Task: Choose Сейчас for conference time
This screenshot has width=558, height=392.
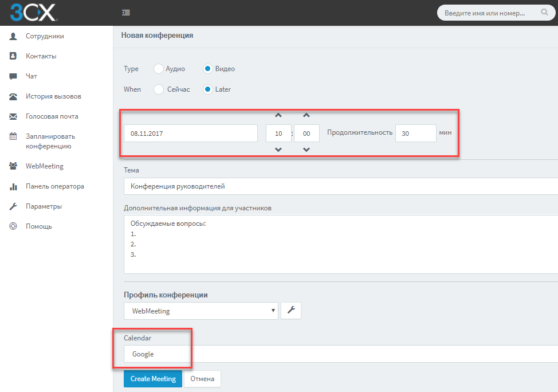Action: pyautogui.click(x=159, y=89)
